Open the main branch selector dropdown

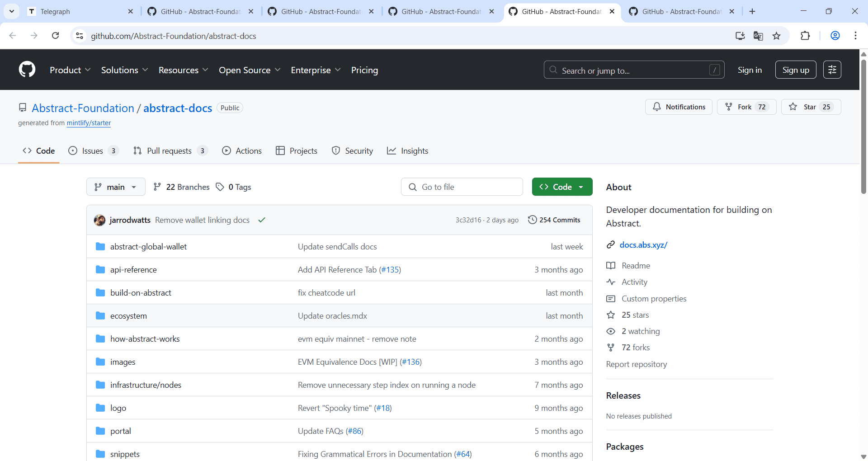coord(116,187)
